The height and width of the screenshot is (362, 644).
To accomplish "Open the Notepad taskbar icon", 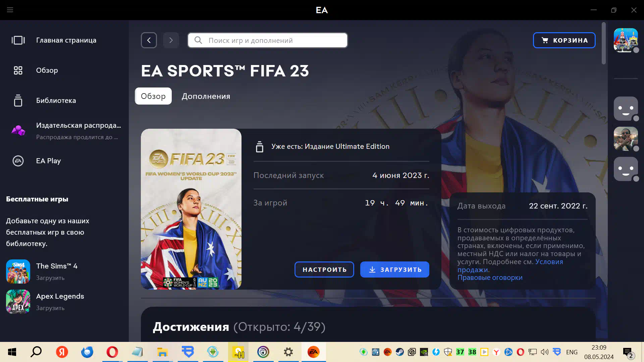I will (138, 352).
